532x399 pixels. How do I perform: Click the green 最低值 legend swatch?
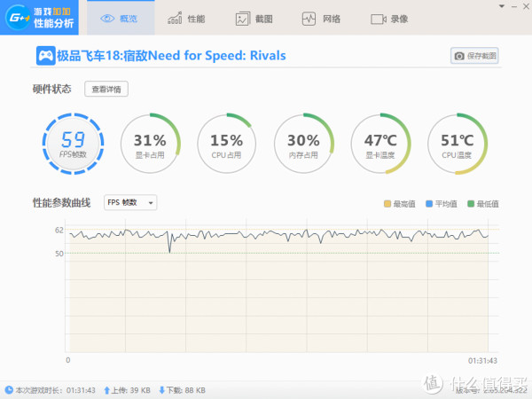coord(471,204)
